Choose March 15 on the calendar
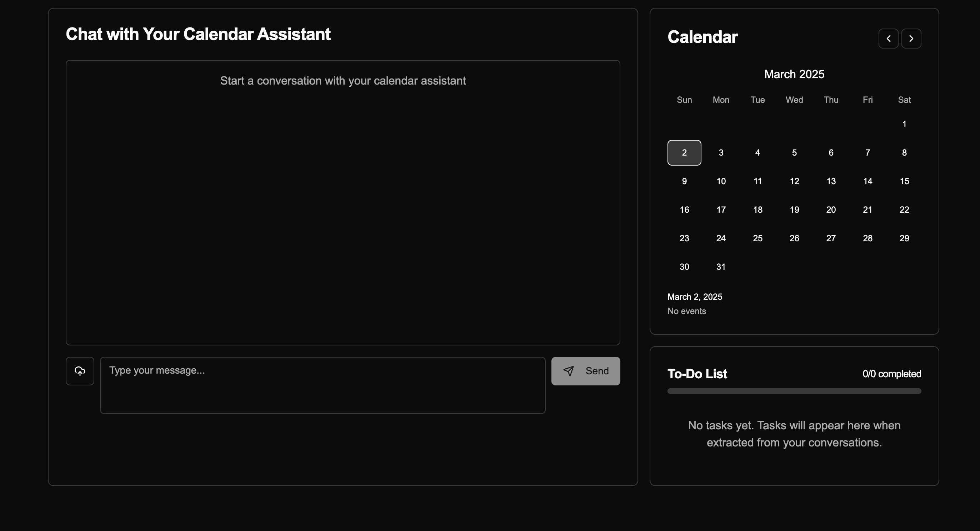The width and height of the screenshot is (980, 531). (904, 181)
